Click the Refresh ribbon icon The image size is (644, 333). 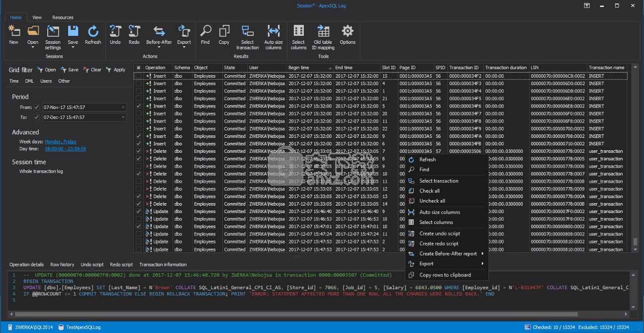(x=93, y=31)
